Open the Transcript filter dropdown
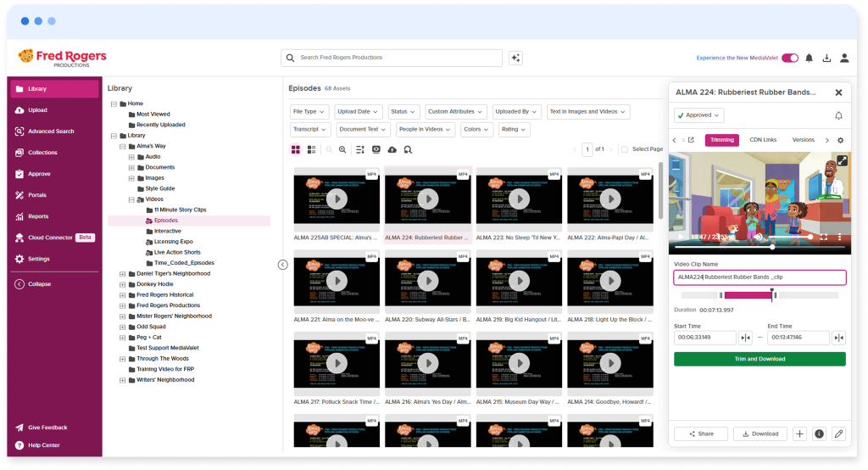Viewport: 868px width, 470px height. pos(310,130)
